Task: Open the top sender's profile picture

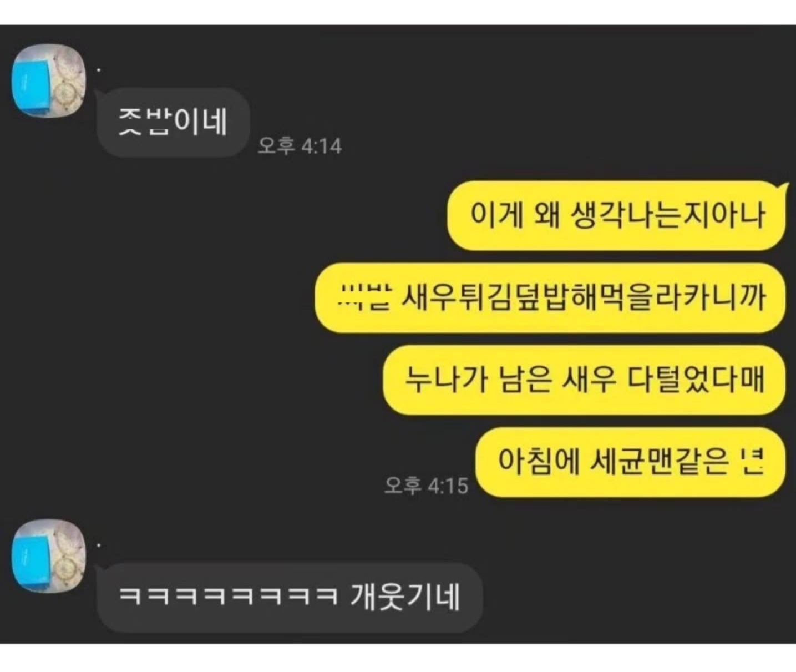Action: [49, 81]
